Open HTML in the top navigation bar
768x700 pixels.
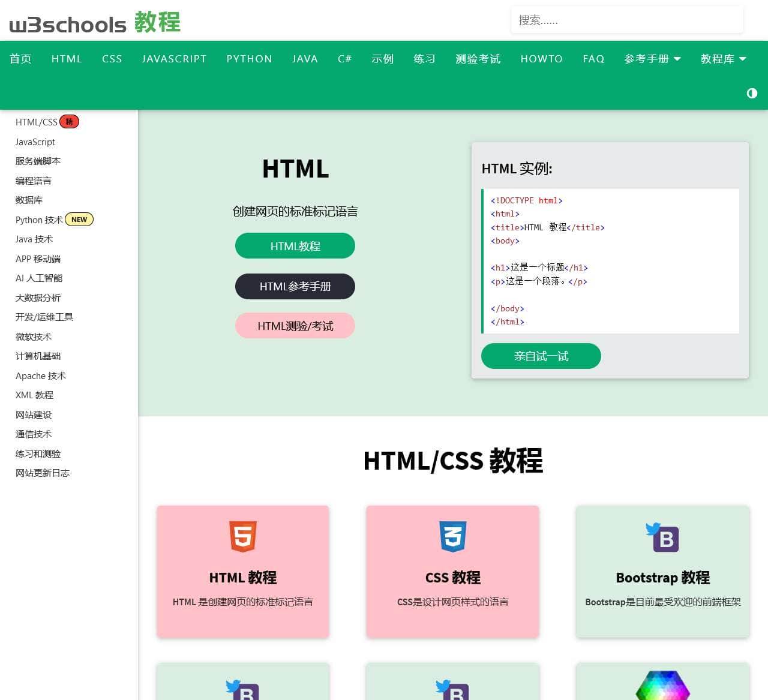pos(67,59)
